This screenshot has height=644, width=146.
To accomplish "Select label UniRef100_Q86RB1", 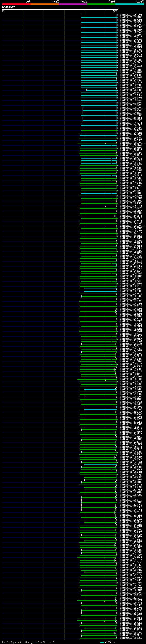I will pyautogui.click(x=131, y=316).
